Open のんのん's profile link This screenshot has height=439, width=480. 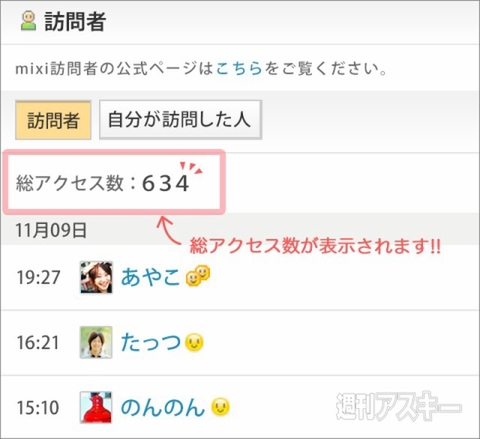click(163, 407)
